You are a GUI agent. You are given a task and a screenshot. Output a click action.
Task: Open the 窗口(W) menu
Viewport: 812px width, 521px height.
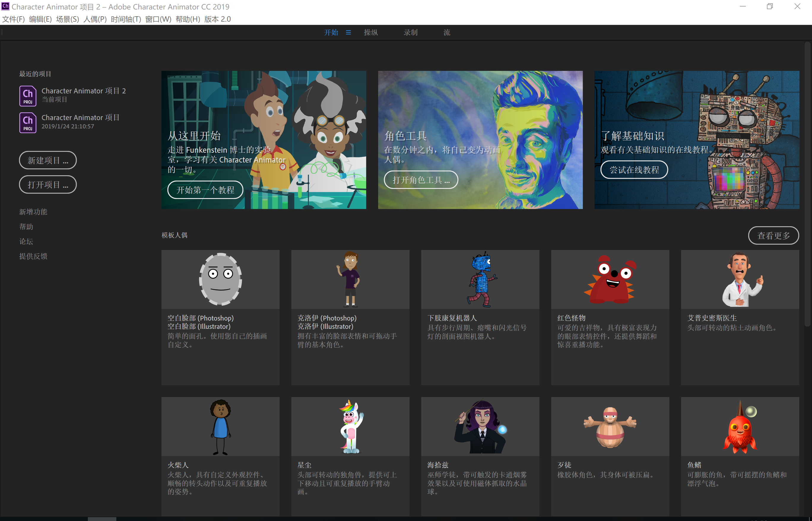[x=158, y=19]
